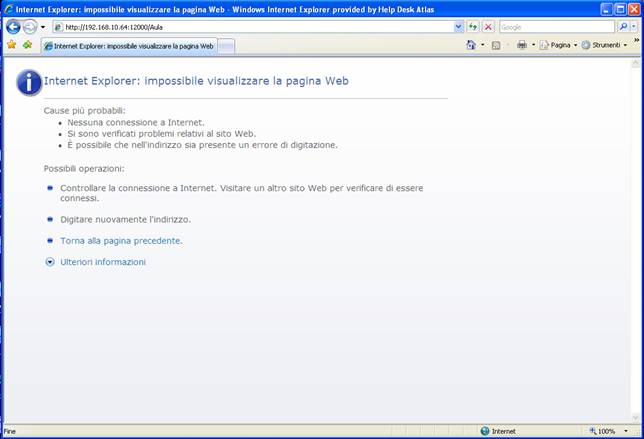Click the Internet zone globe icon
644x439 pixels.
coord(485,431)
